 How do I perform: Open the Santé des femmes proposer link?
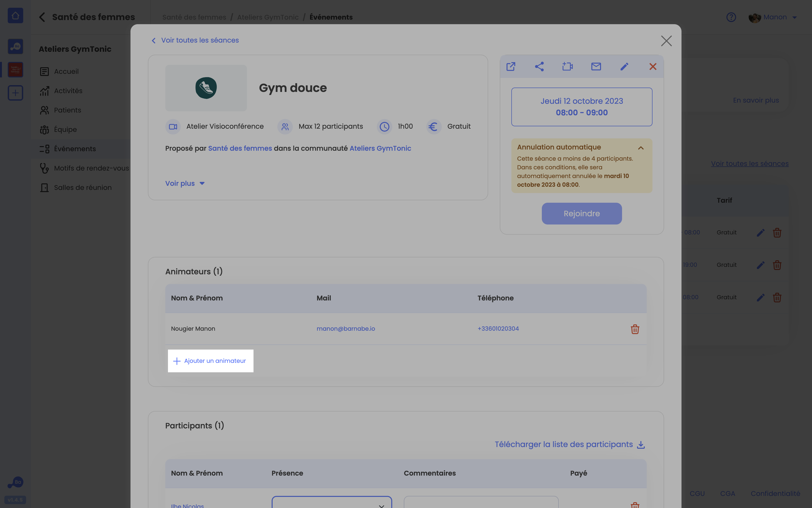click(240, 148)
